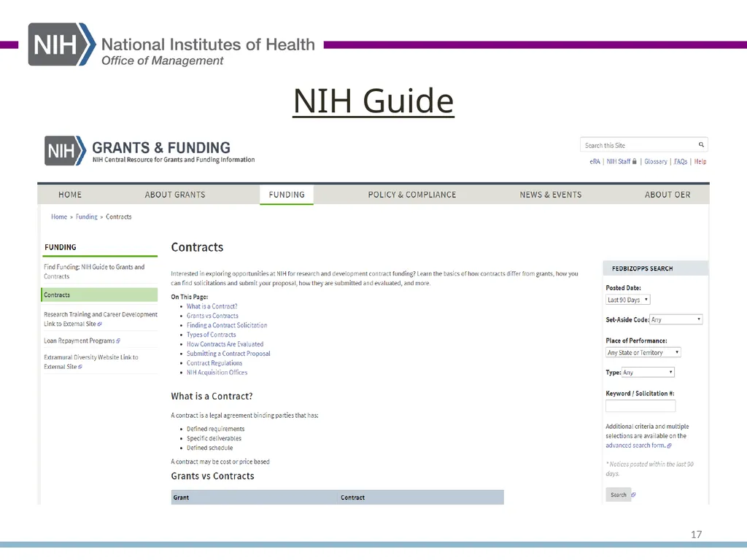Go to the HOME tab
The height and width of the screenshot is (560, 747).
[70, 195]
